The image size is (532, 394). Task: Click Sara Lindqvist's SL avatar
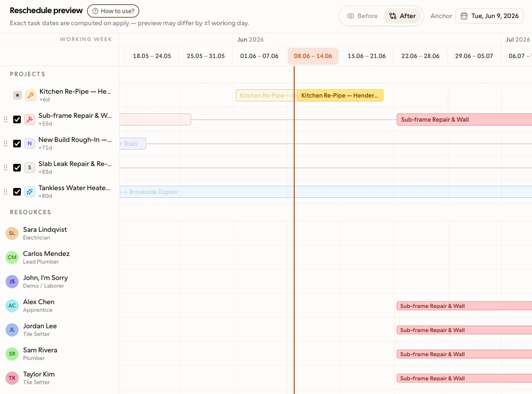(x=12, y=233)
